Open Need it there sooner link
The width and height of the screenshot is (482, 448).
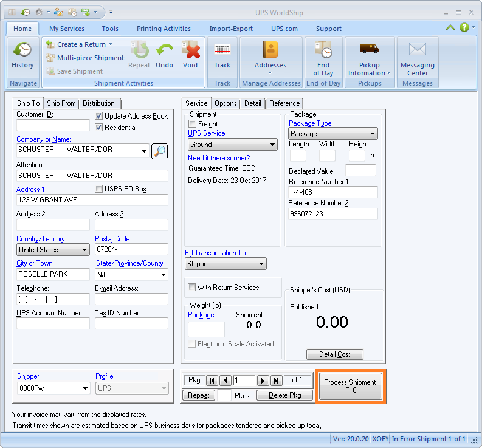point(219,158)
